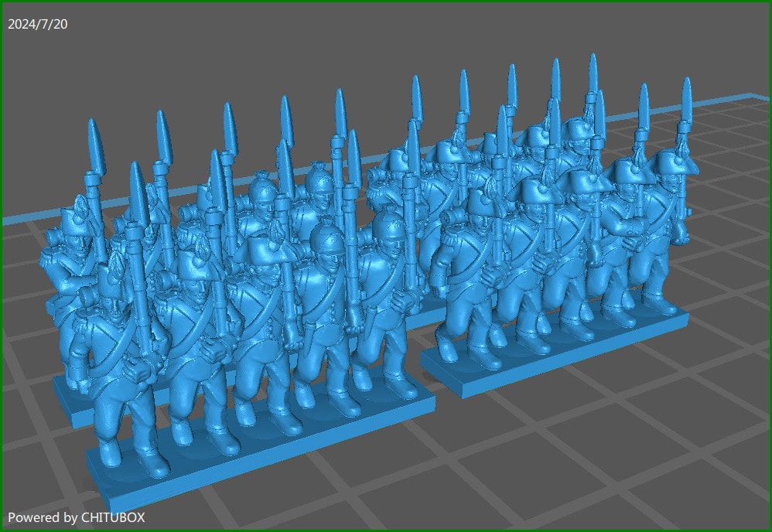Click the green border at the top edge
Viewport: 772px width, 532px height.
[x=387, y=3]
